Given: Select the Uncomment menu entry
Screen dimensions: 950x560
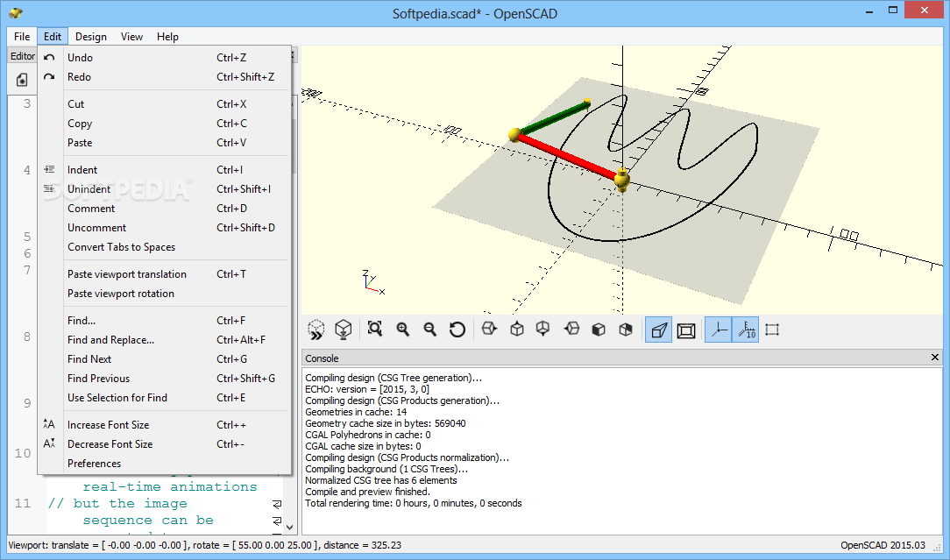Looking at the screenshot, I should 164,228.
